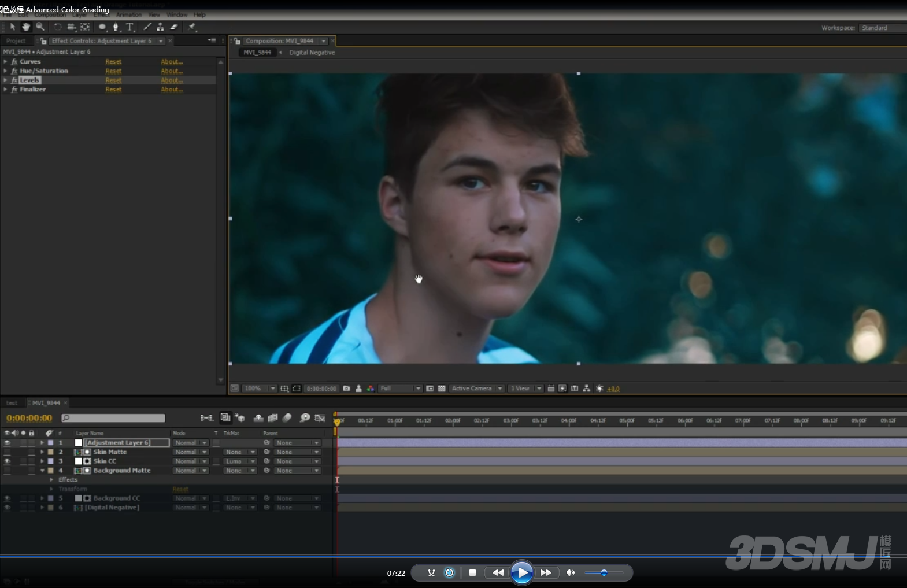This screenshot has width=907, height=588.
Task: Select the Clone Stamp tool
Action: tap(160, 27)
